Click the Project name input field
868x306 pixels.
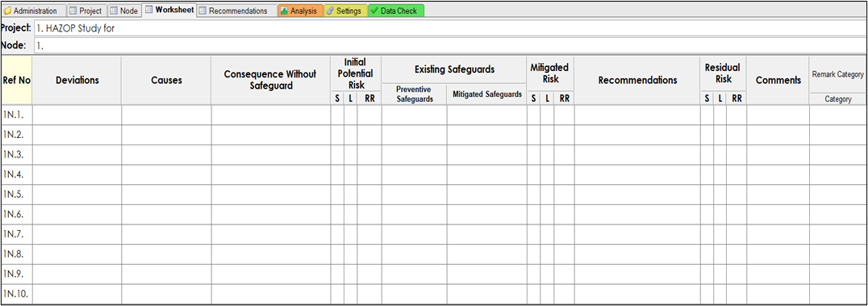click(x=450, y=28)
